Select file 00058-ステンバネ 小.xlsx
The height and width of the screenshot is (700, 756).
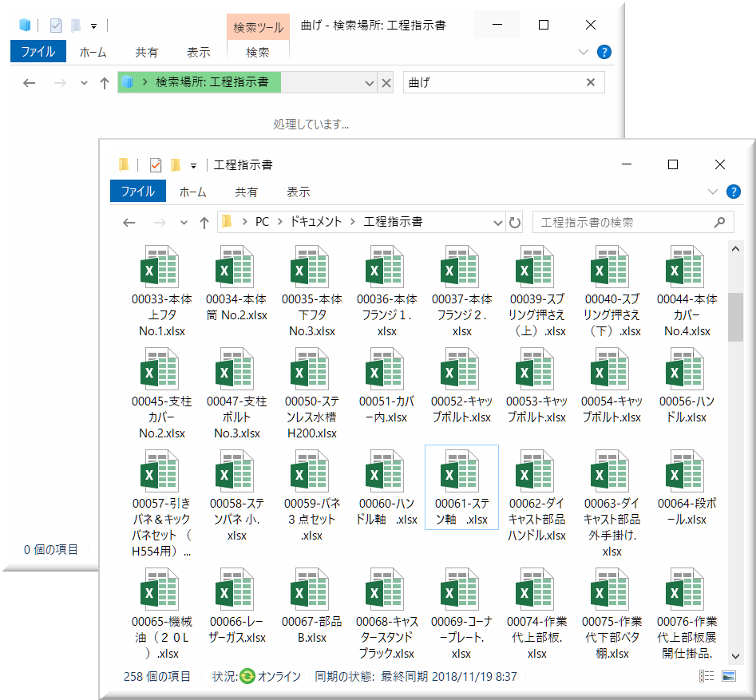click(x=236, y=496)
